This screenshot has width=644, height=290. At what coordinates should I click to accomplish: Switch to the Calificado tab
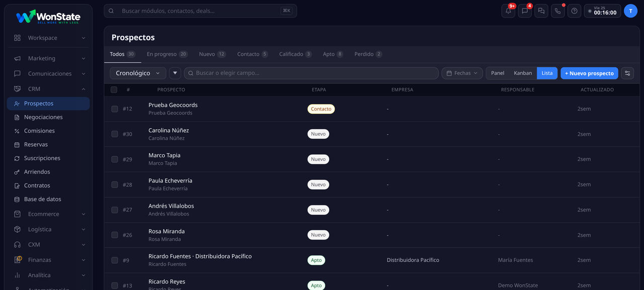(x=295, y=54)
